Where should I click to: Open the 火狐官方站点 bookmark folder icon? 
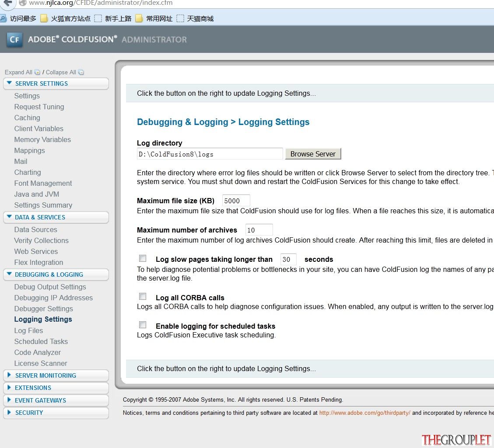click(44, 18)
